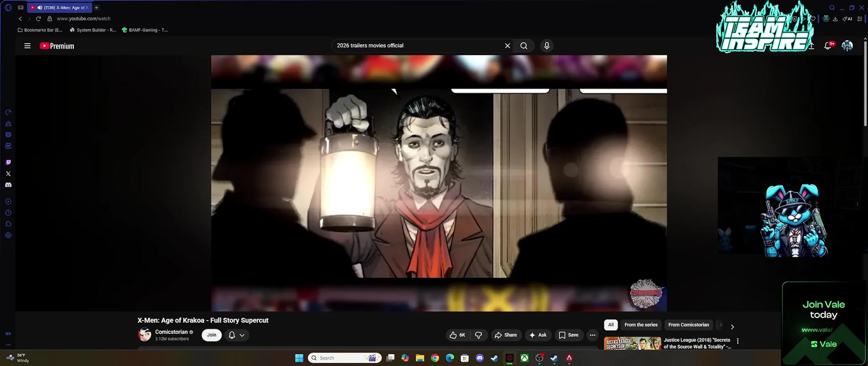868x366 pixels.
Task: Open Task View on taskbar
Action: pos(390,358)
